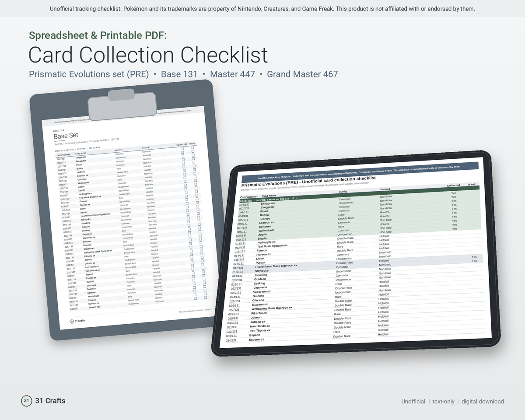Image resolution: width=525 pixels, height=420 pixels.
Task: Tick the Want checkbox for Exeggcute on clipboard
Action: click(x=192, y=148)
